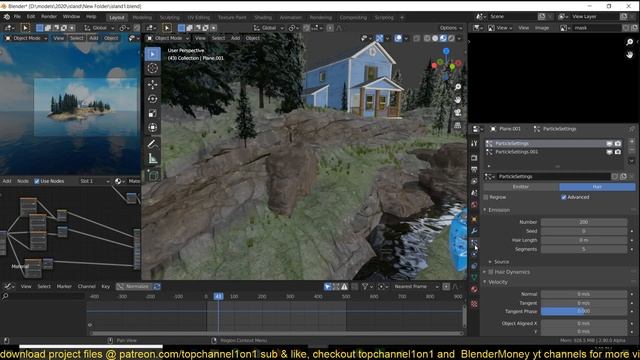The image size is (640, 360).
Task: Enable the Hair Dynamics checkbox
Action: click(491, 272)
